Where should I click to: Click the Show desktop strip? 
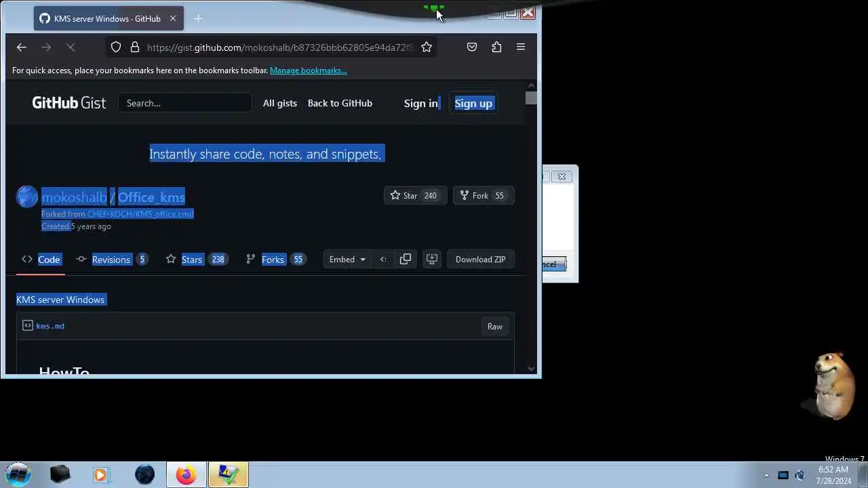(x=863, y=475)
